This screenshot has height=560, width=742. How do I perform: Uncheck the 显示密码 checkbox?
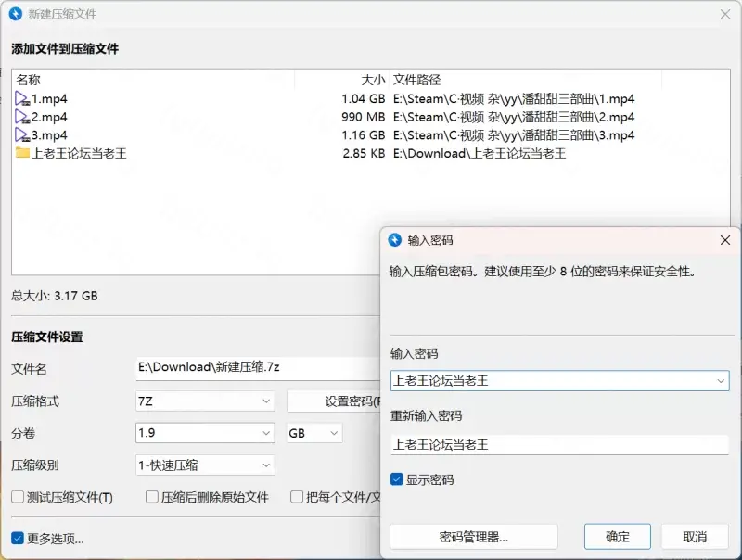coord(397,479)
